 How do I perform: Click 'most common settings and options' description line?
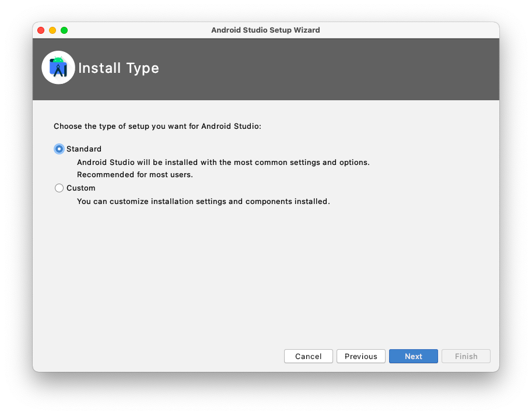(x=223, y=163)
